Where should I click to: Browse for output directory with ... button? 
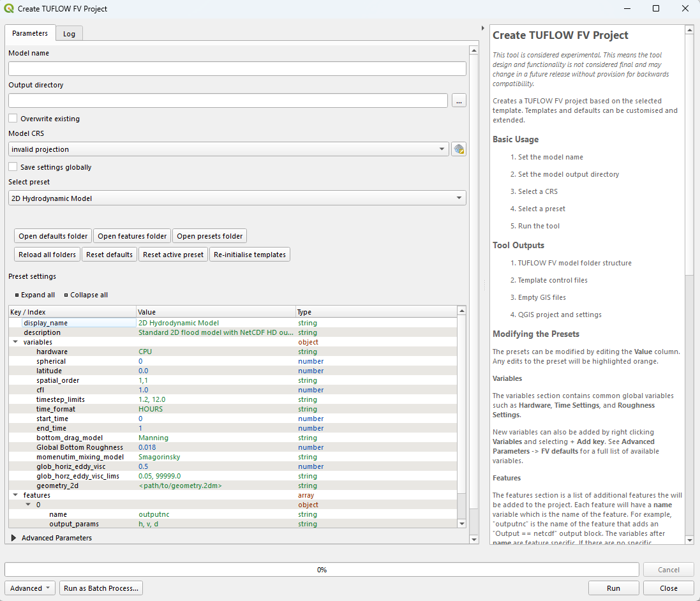459,100
